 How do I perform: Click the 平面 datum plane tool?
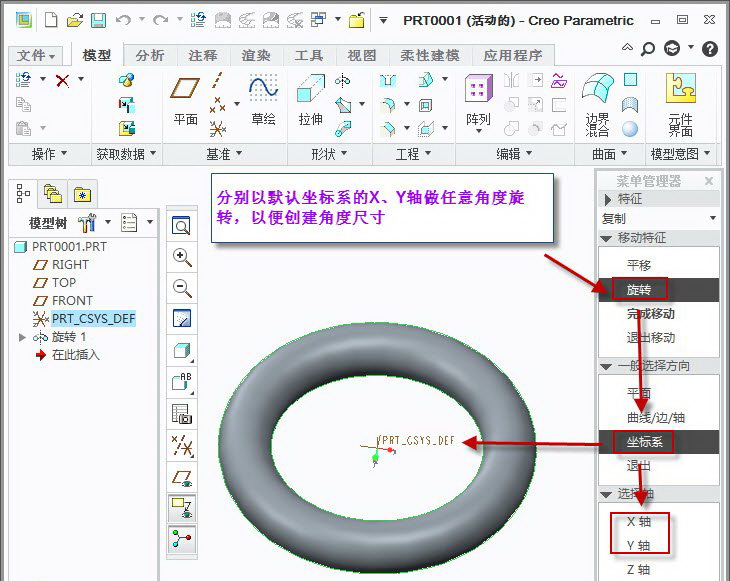(185, 101)
